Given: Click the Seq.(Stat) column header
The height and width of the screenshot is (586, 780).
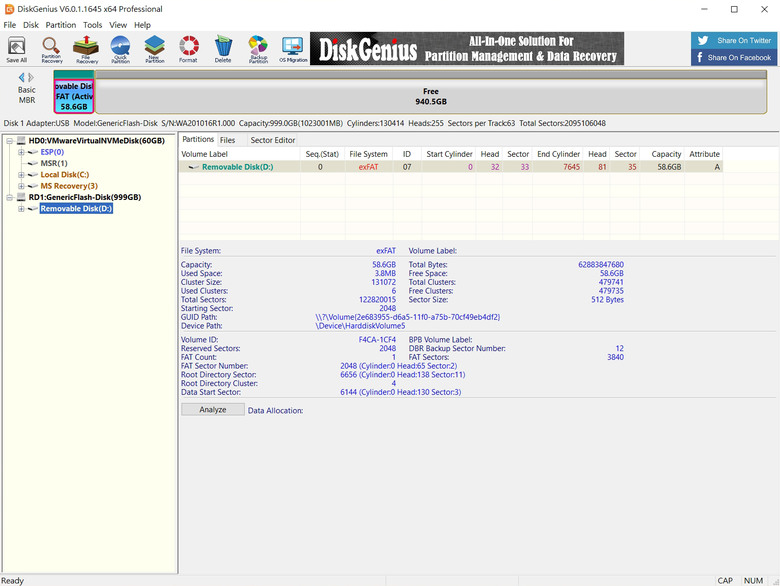Looking at the screenshot, I should (x=322, y=154).
